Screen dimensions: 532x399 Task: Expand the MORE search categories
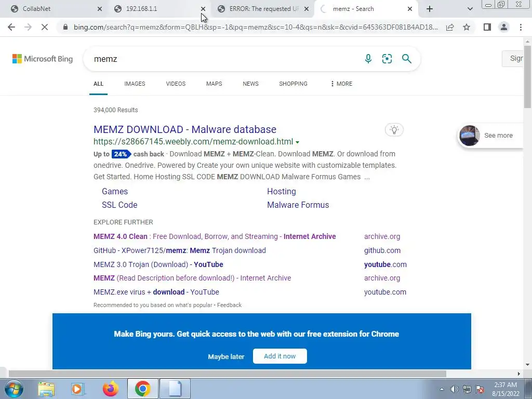click(341, 84)
